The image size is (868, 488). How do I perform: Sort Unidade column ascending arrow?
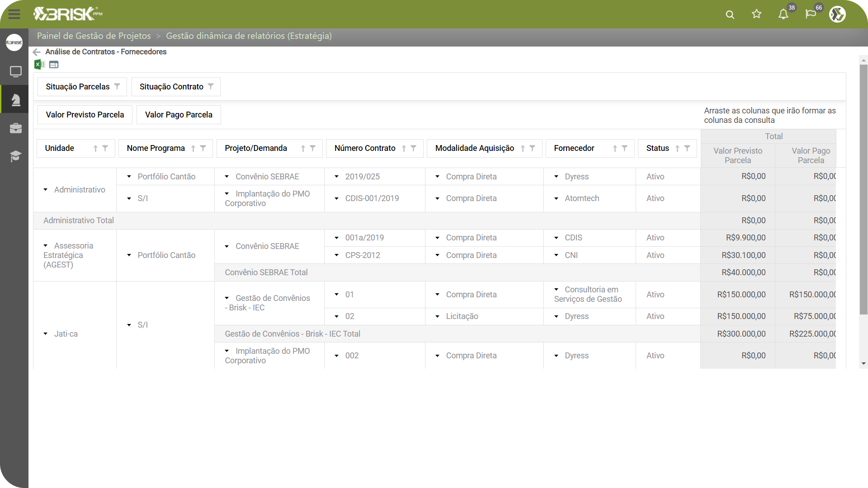pos(95,149)
